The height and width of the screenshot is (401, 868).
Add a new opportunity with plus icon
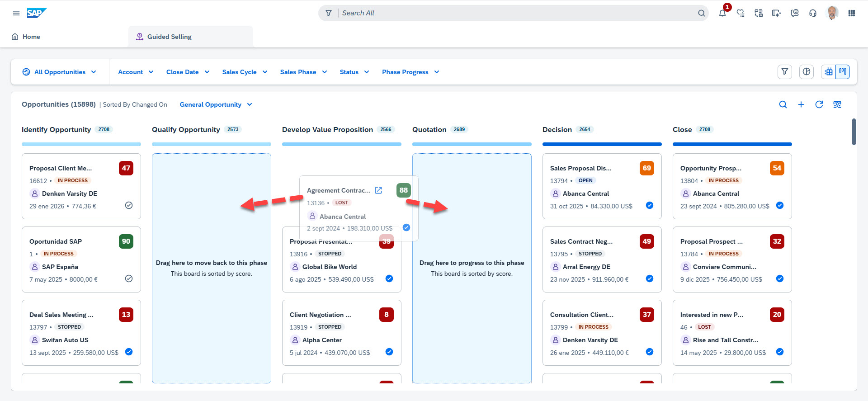coord(801,104)
